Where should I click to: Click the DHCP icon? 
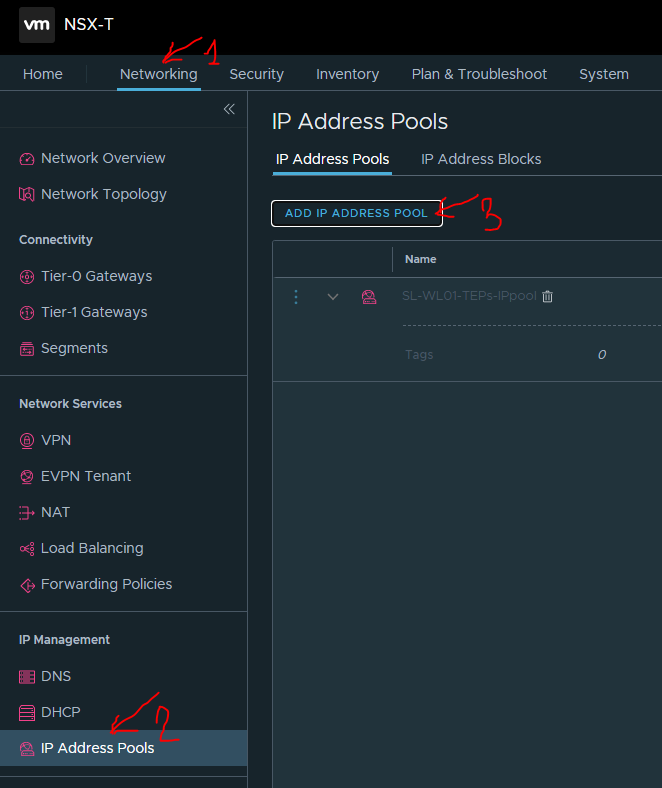click(x=27, y=713)
